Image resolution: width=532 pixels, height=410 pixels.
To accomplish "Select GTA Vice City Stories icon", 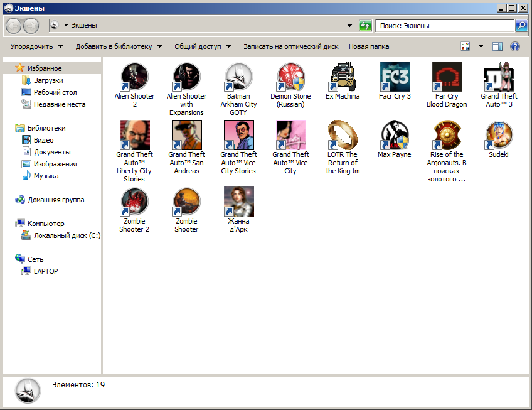I will [x=238, y=135].
